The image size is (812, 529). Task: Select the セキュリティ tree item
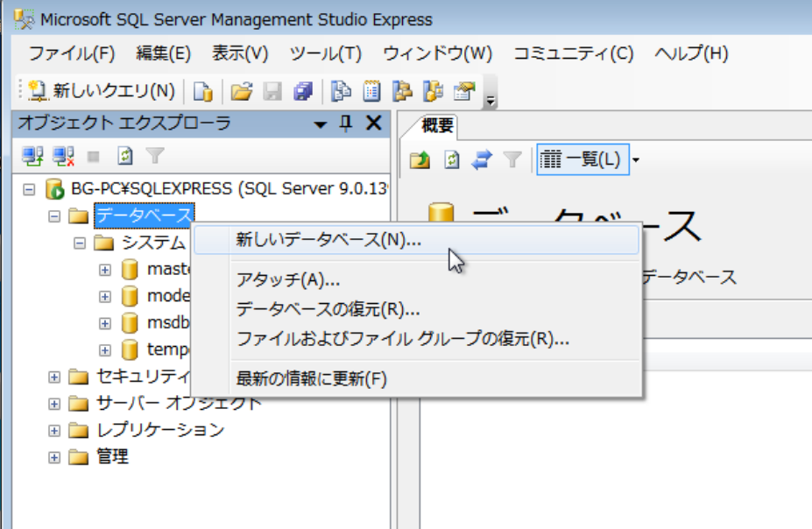point(144,377)
